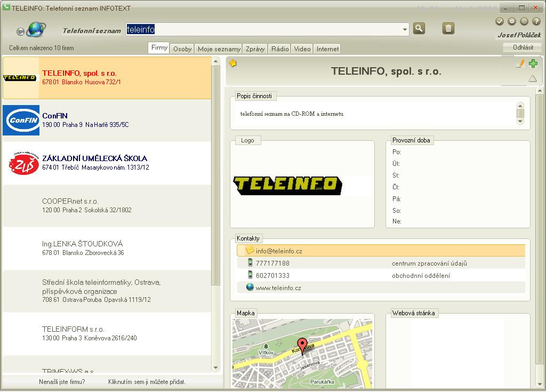
Task: Click the small grey CD disc icon
Action: tap(20, 31)
